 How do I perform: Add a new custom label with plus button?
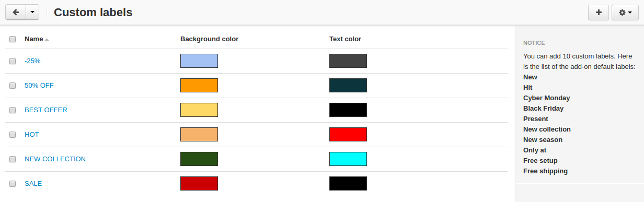coord(599,13)
